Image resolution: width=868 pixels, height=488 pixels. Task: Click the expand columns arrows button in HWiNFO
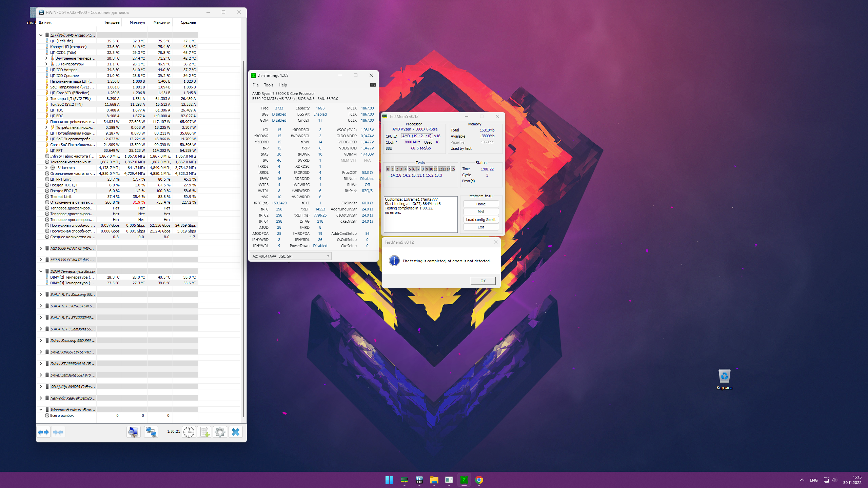click(43, 432)
